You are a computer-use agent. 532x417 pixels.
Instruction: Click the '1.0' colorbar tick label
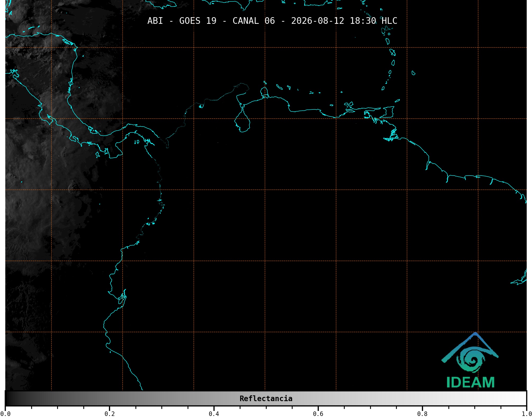click(527, 414)
